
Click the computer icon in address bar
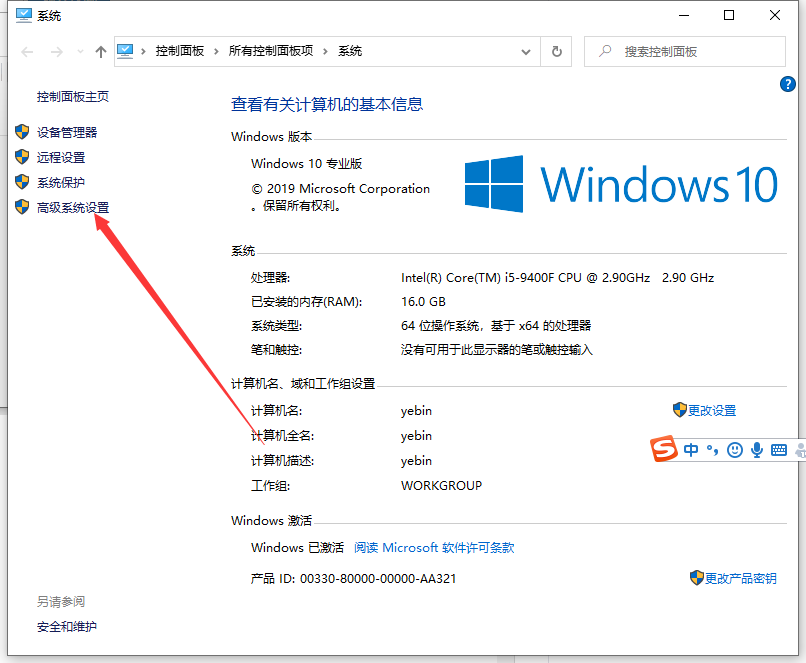coord(125,51)
